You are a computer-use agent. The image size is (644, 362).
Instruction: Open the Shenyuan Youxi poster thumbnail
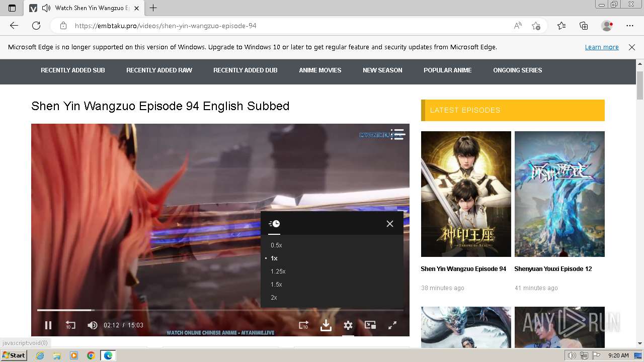pyautogui.click(x=559, y=194)
